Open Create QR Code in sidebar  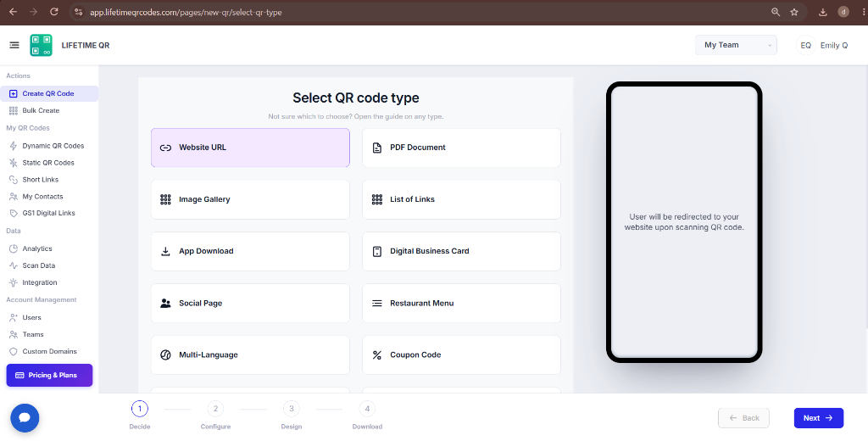(x=49, y=93)
